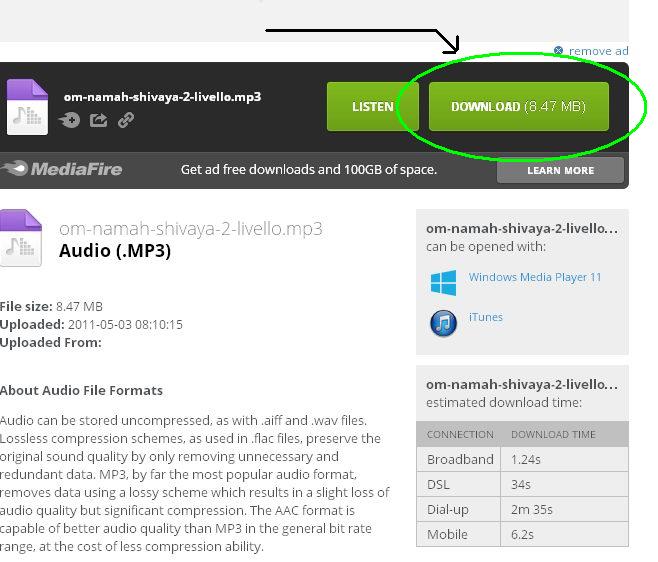Click the Audio (.MP3) heading
The height and width of the screenshot is (562, 658).
point(115,251)
